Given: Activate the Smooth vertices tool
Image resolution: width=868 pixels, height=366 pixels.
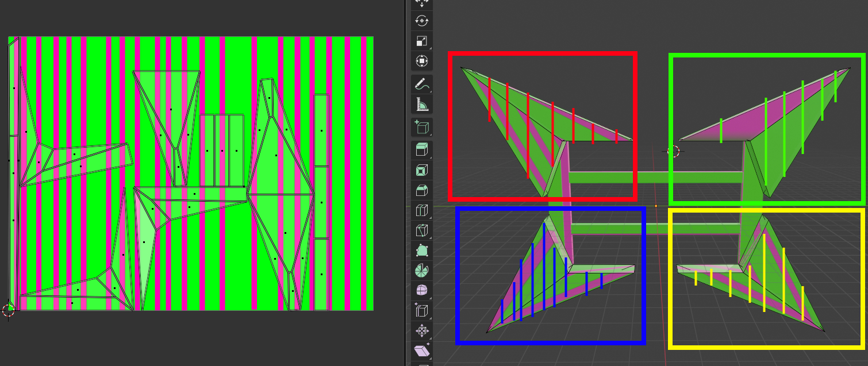Looking at the screenshot, I should click(421, 291).
